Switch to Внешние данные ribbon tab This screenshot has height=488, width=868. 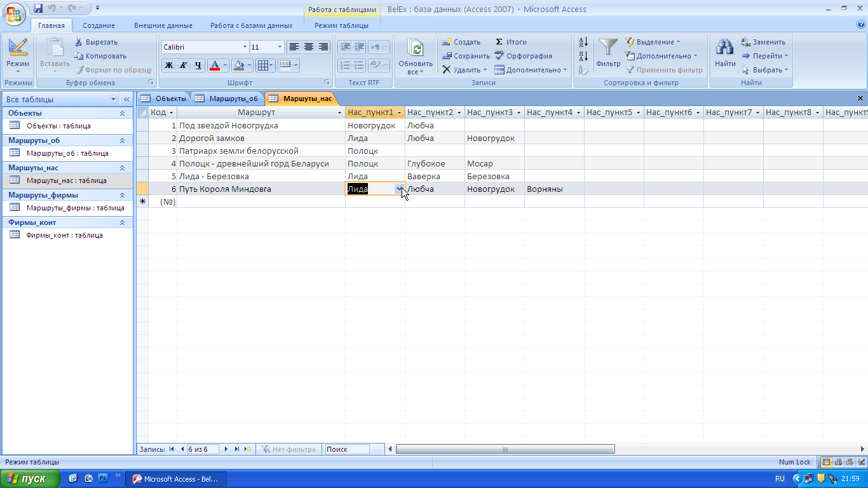[163, 25]
